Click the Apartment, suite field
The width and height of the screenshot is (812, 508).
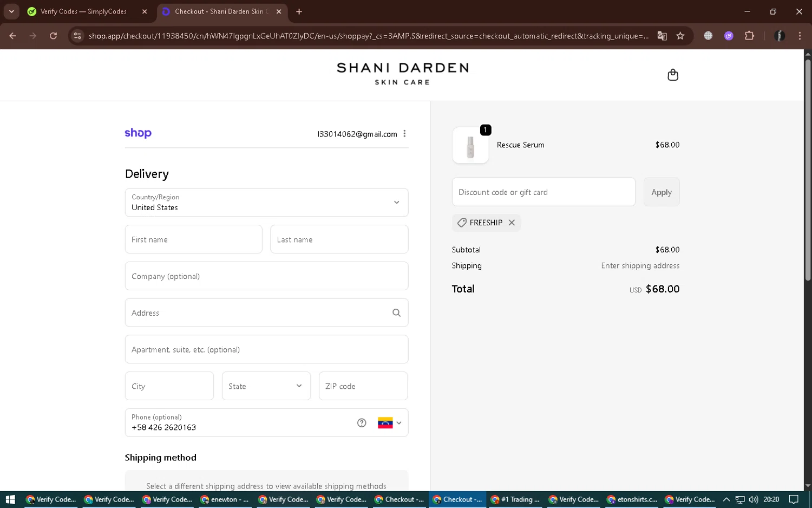[x=266, y=349]
